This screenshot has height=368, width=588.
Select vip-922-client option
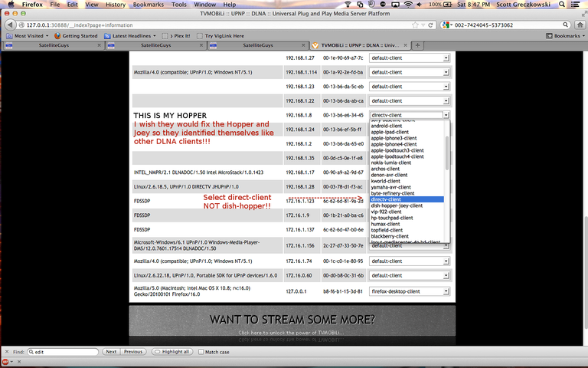[386, 212]
